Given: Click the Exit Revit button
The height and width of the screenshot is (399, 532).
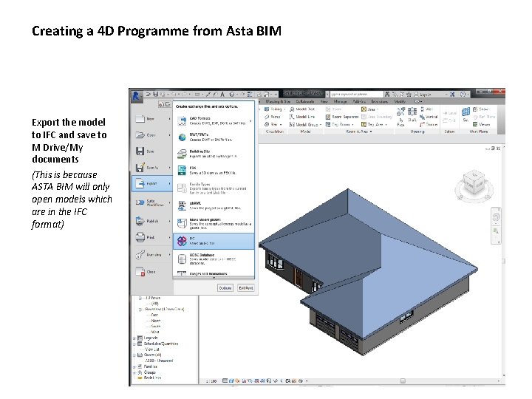Looking at the screenshot, I should pyautogui.click(x=245, y=288).
